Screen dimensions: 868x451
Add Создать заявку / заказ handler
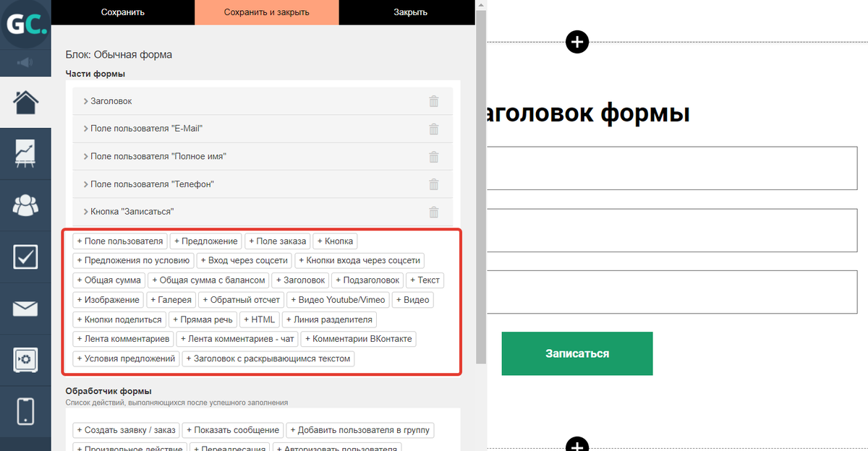point(127,430)
